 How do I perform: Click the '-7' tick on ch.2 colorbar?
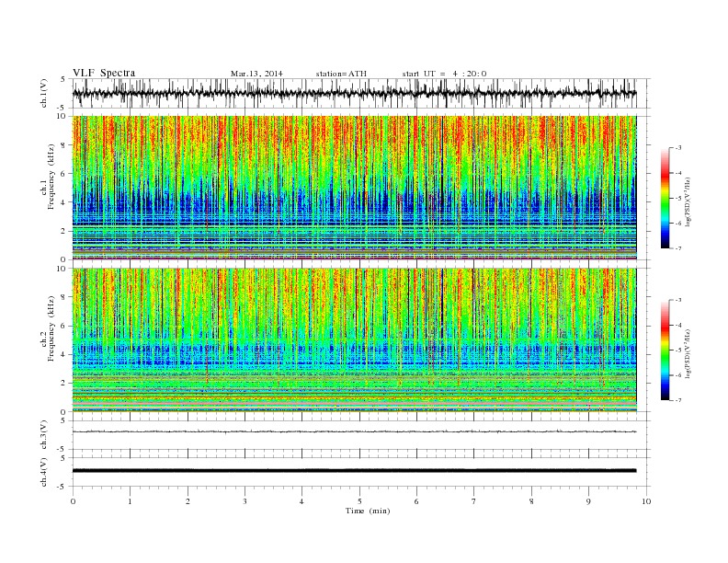pyautogui.click(x=677, y=400)
